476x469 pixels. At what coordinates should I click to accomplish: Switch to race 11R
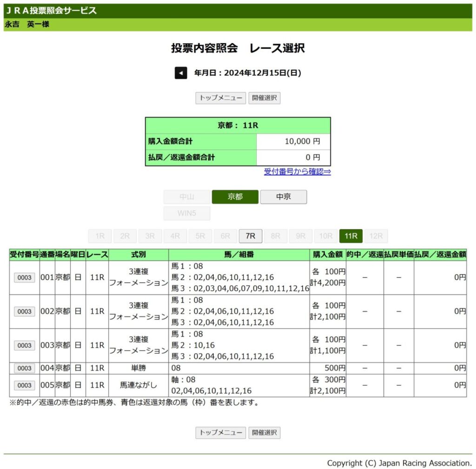click(x=350, y=236)
